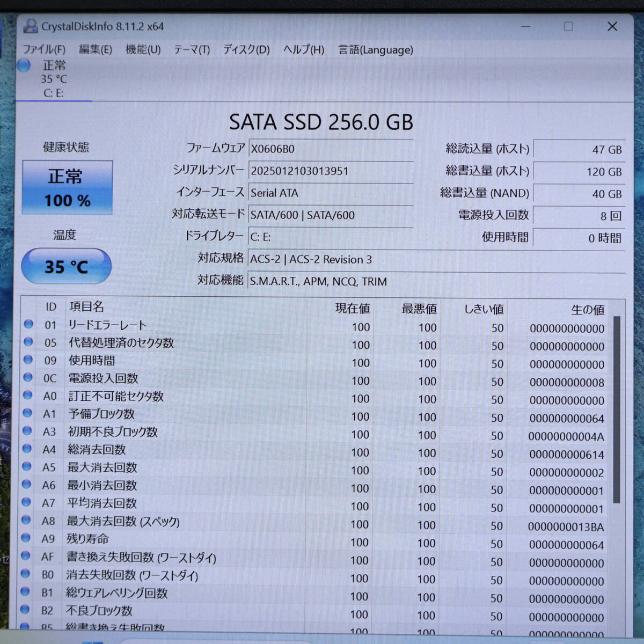The image size is (644, 644).
Task: Click status dot for 0C 電源投入回数
Action: [28, 377]
